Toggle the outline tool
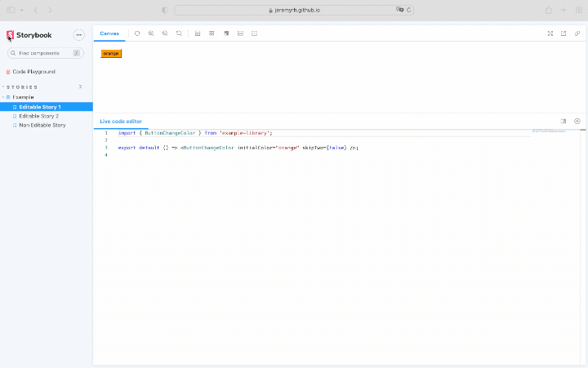Image resolution: width=588 pixels, height=368 pixels. tap(254, 33)
